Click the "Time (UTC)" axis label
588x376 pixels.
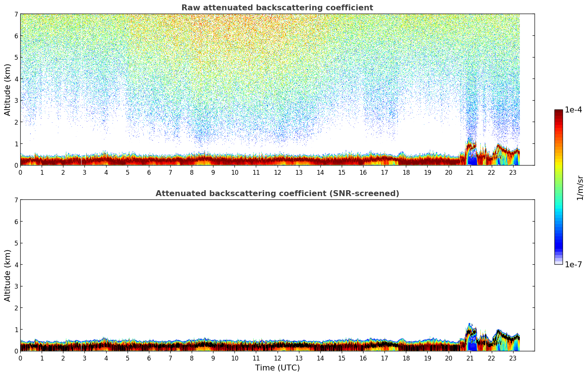[x=277, y=368]
